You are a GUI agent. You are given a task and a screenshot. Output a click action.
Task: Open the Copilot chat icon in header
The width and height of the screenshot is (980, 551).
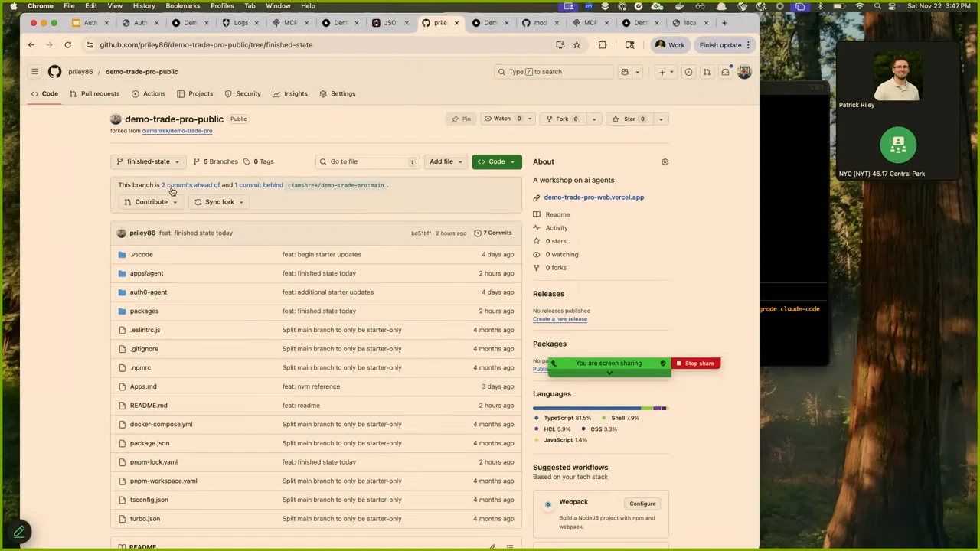[x=625, y=72]
